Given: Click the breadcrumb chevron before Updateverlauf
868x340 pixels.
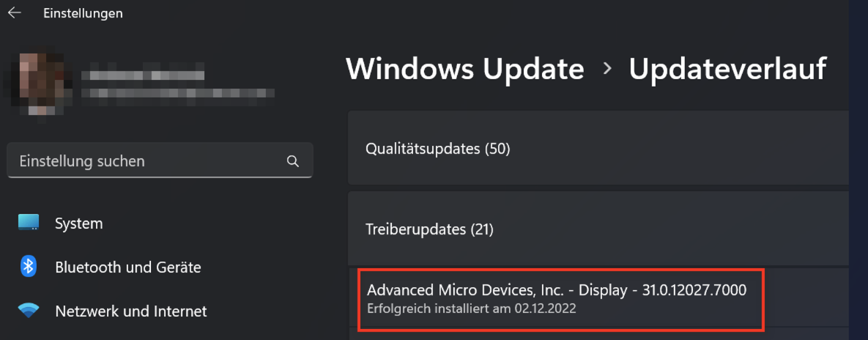Looking at the screenshot, I should (x=607, y=69).
